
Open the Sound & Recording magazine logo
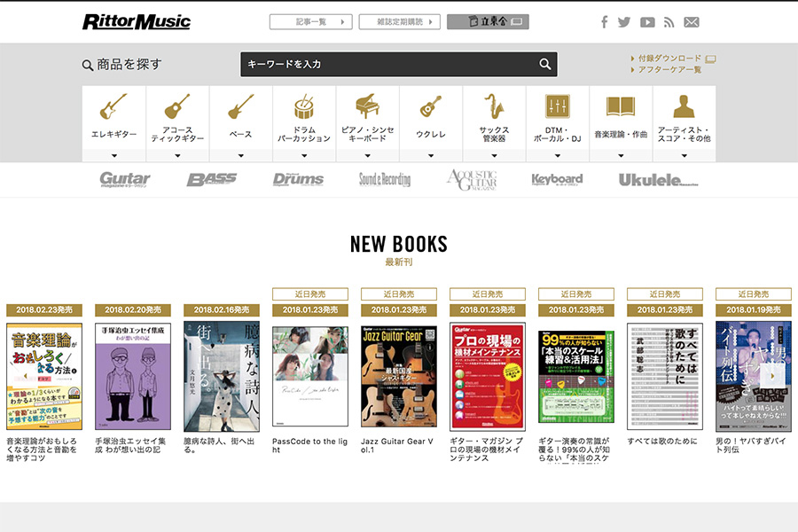tap(385, 180)
